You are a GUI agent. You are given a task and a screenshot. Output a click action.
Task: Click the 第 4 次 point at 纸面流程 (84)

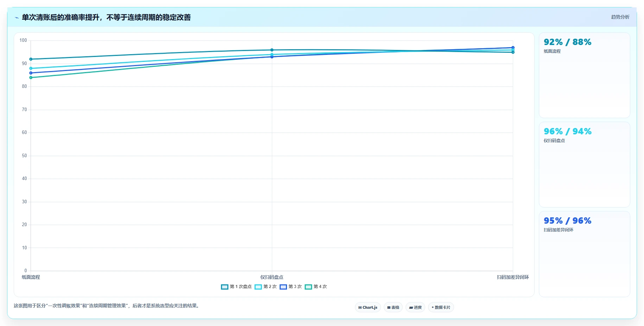pos(31,77)
